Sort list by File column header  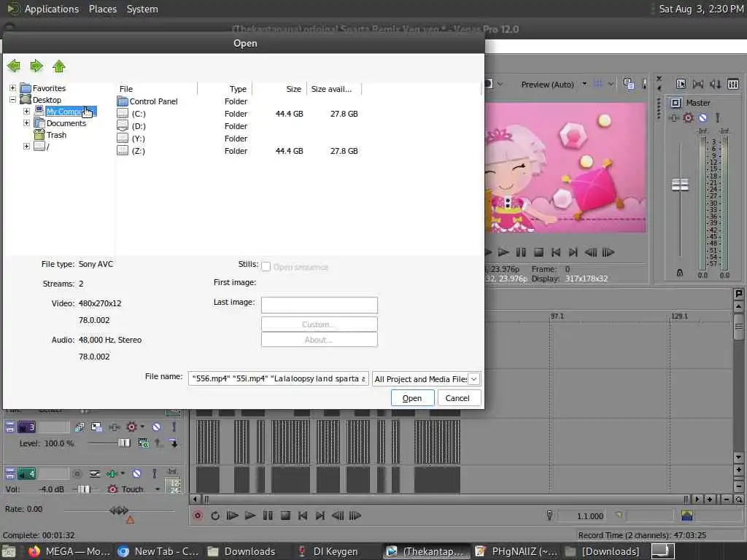(156, 89)
